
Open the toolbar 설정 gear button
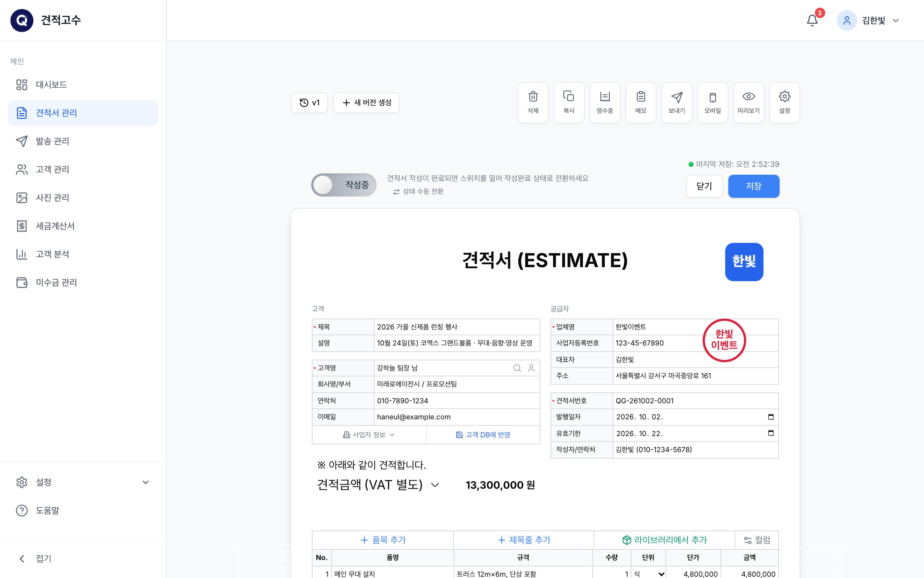pos(784,102)
